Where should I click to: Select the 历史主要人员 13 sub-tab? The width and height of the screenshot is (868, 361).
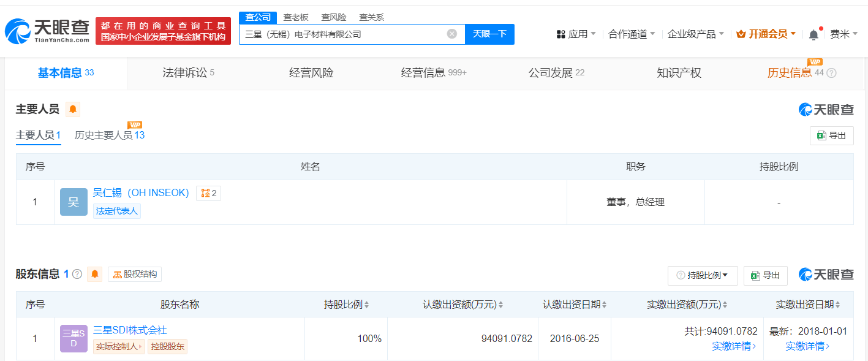110,135
